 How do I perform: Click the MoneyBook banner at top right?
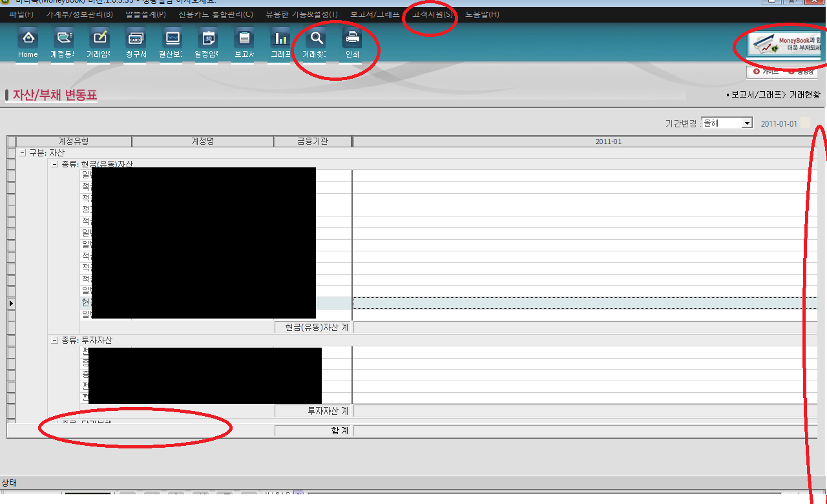(x=784, y=45)
